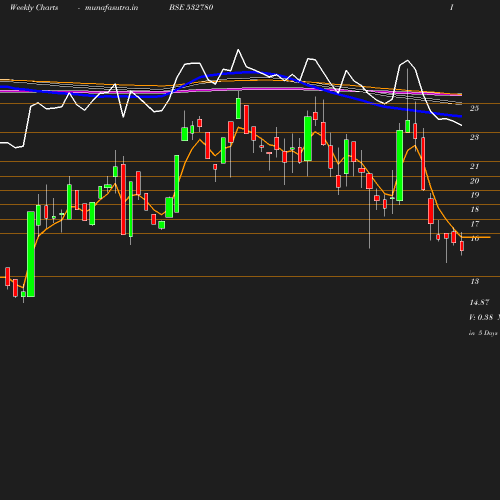Click the price axis label 25
This screenshot has width=500, height=500.
click(x=474, y=108)
